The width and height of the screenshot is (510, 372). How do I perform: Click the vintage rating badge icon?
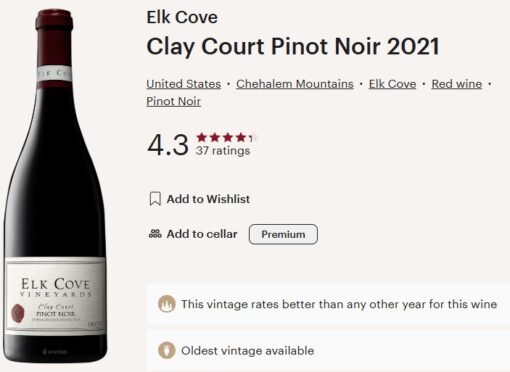[167, 304]
